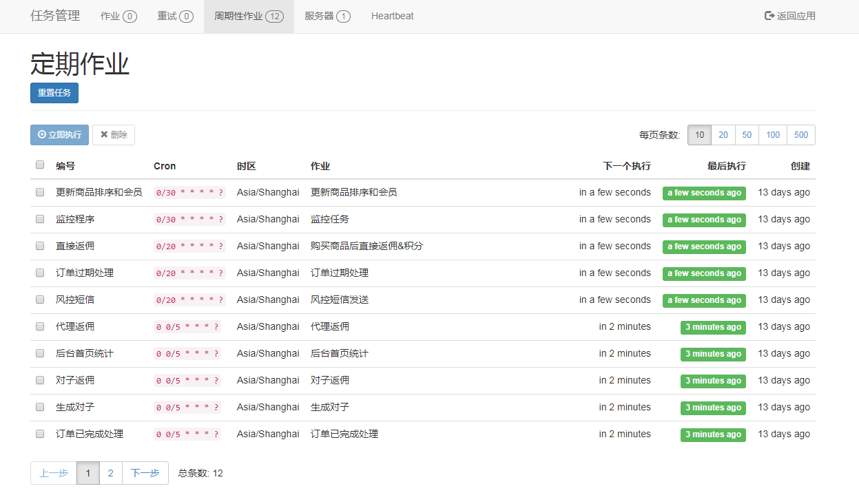Click the 返回应用 link text
859x504 pixels.
click(796, 16)
